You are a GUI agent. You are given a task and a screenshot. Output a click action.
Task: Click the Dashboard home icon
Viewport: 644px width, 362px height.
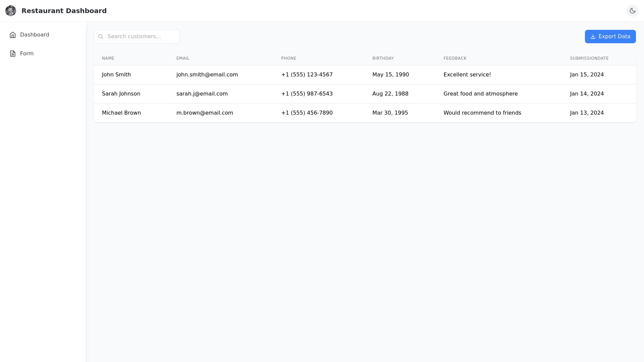pyautogui.click(x=13, y=35)
